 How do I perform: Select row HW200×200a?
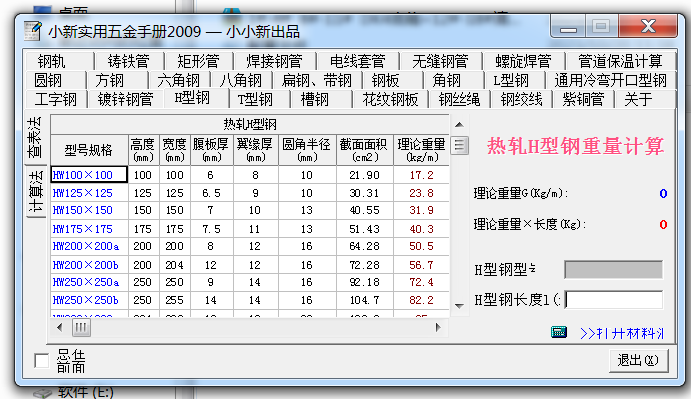coord(250,246)
